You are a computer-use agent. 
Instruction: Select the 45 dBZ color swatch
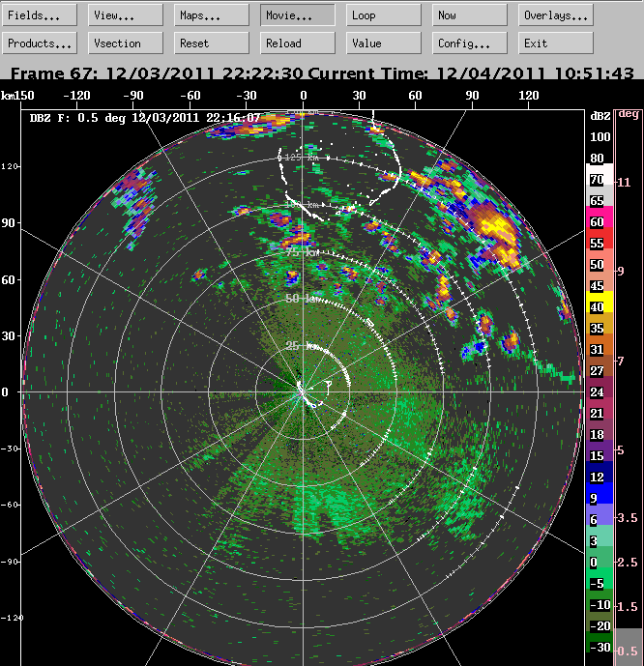click(600, 280)
